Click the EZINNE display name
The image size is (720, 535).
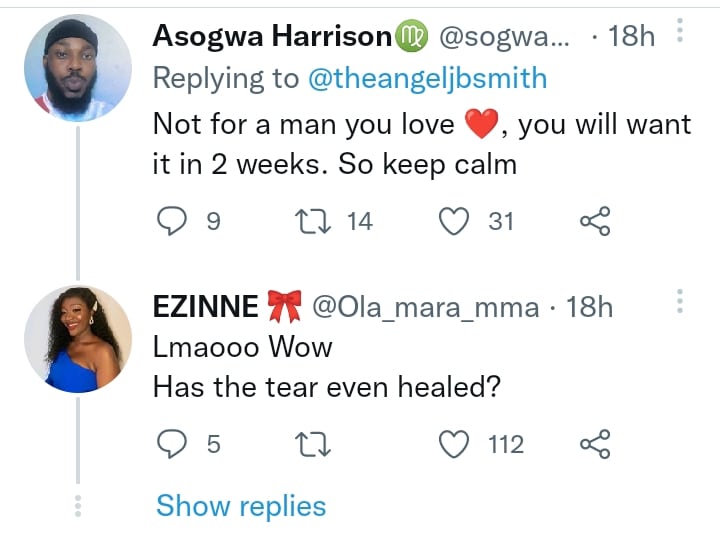[x=205, y=307]
